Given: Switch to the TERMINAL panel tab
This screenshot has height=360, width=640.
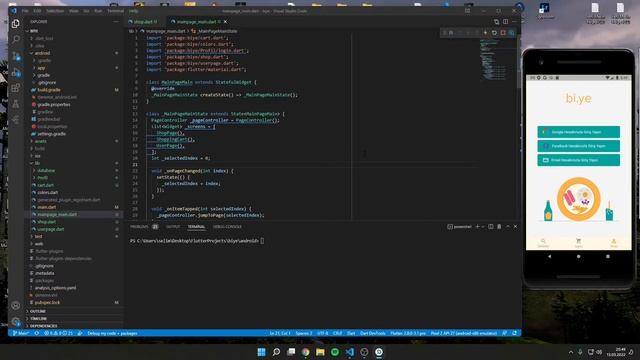Looking at the screenshot, I should (196, 227).
